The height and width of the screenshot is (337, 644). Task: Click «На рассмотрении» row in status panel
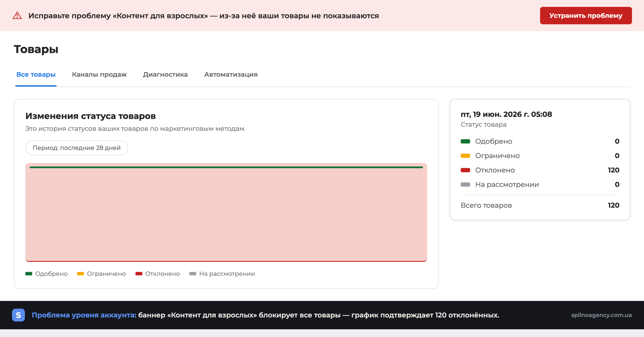click(x=540, y=184)
